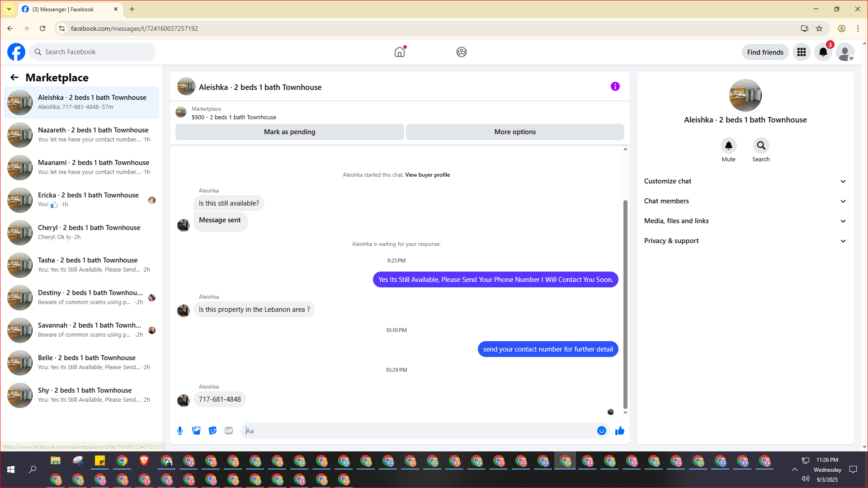Open the Chrome profile icon
The height and width of the screenshot is (488, 868).
(842, 28)
